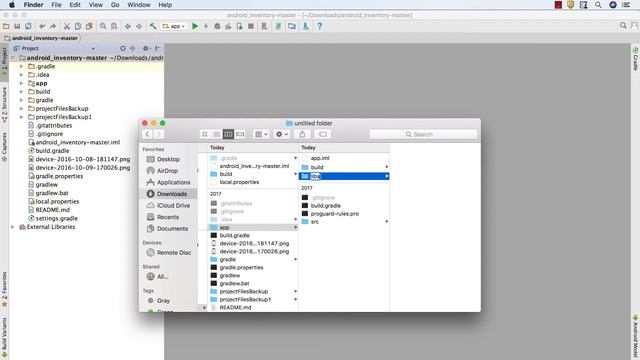Switch Finder to cover flow view
The width and height of the screenshot is (640, 360).
tap(240, 134)
